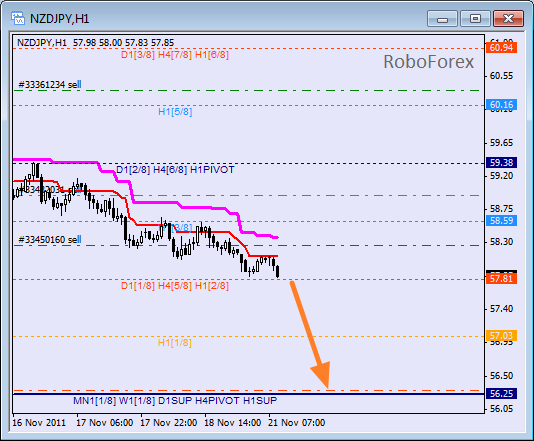Select the 57.81 red price label
Viewport: 534px width, 441px height.
point(501,279)
